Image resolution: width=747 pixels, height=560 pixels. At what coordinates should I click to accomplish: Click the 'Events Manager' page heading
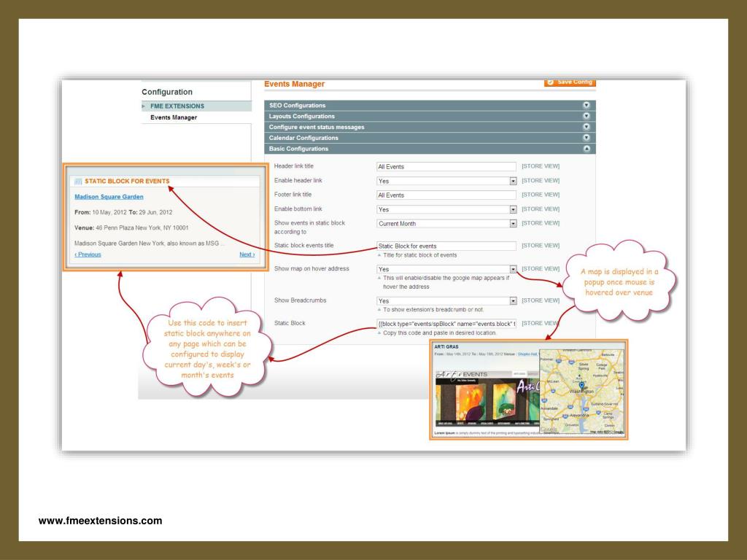tap(295, 85)
